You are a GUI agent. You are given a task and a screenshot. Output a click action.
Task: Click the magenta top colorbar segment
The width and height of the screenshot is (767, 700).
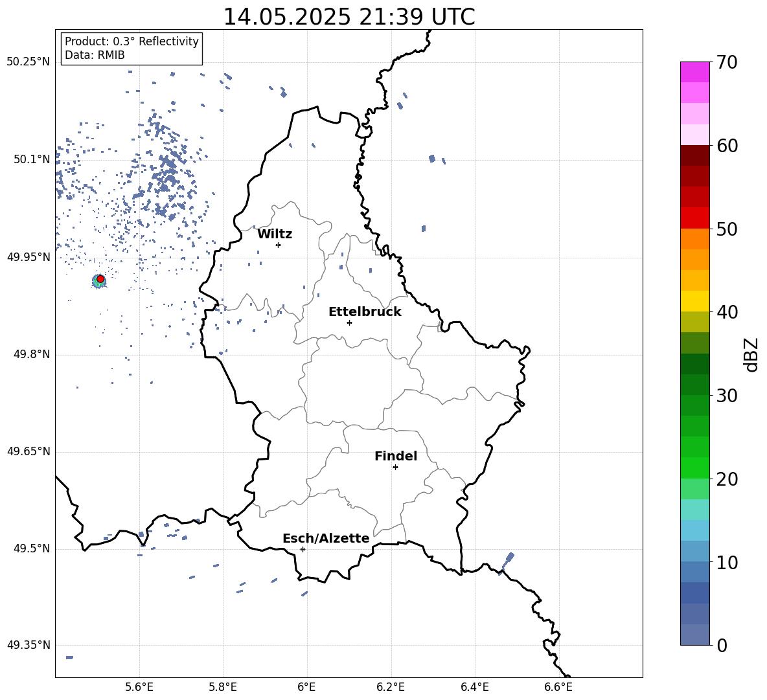click(x=695, y=73)
